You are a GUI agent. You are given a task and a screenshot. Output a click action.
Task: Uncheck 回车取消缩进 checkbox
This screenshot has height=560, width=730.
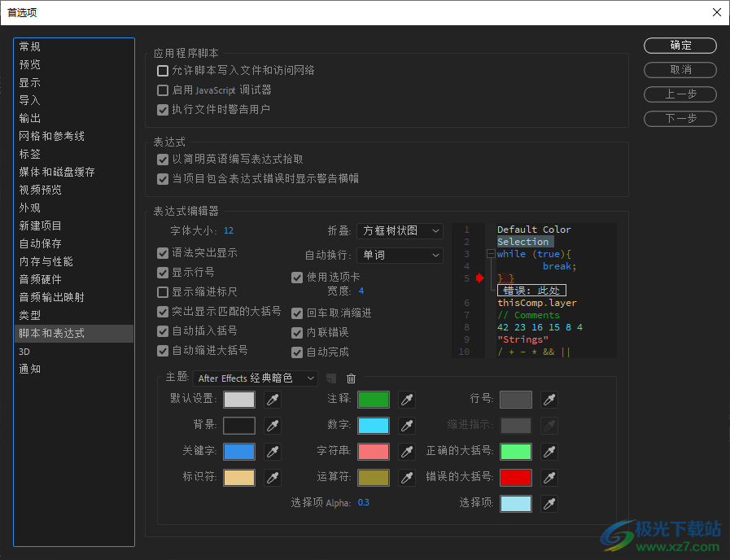pyautogui.click(x=297, y=313)
